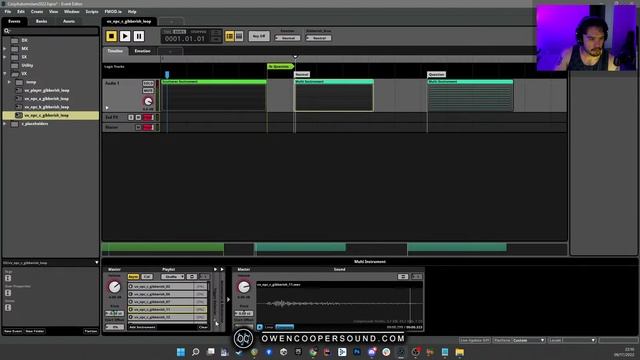Toggle the left yellow view mode icon

[230, 37]
